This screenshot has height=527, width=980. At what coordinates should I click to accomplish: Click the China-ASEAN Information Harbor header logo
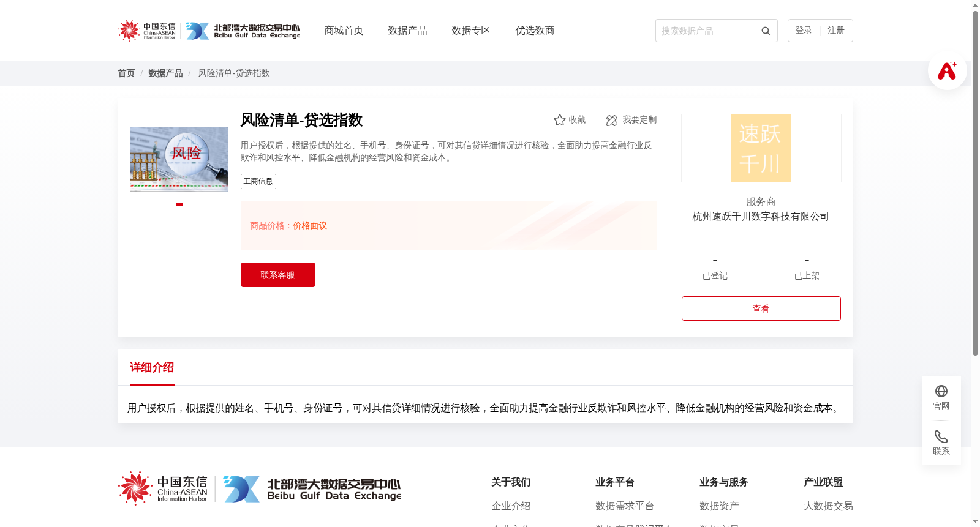click(x=147, y=30)
